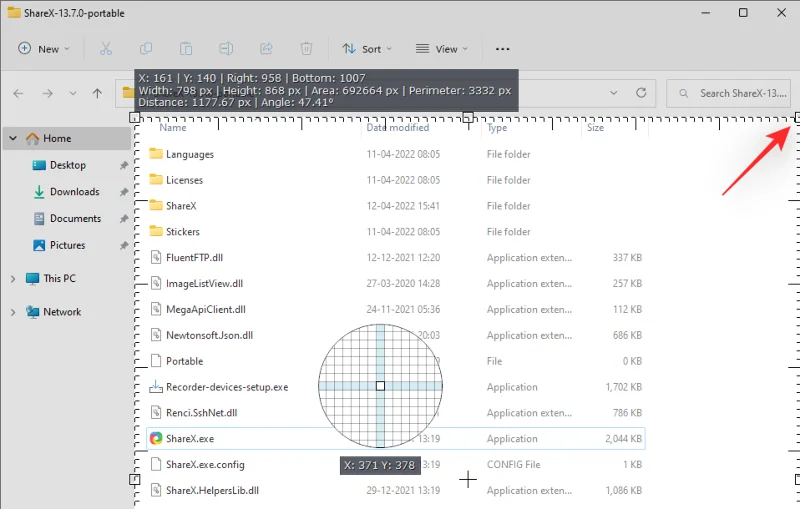Select the Licenses folder
This screenshot has width=800, height=509.
(x=184, y=180)
